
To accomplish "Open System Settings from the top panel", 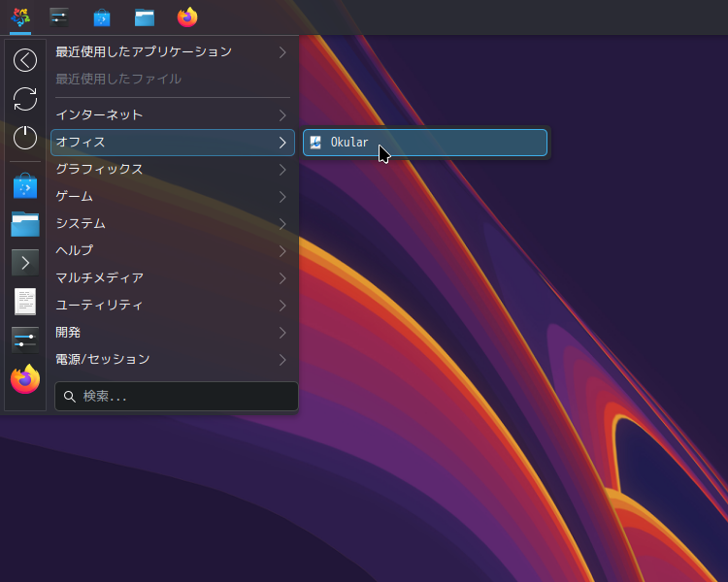I will 59,17.
